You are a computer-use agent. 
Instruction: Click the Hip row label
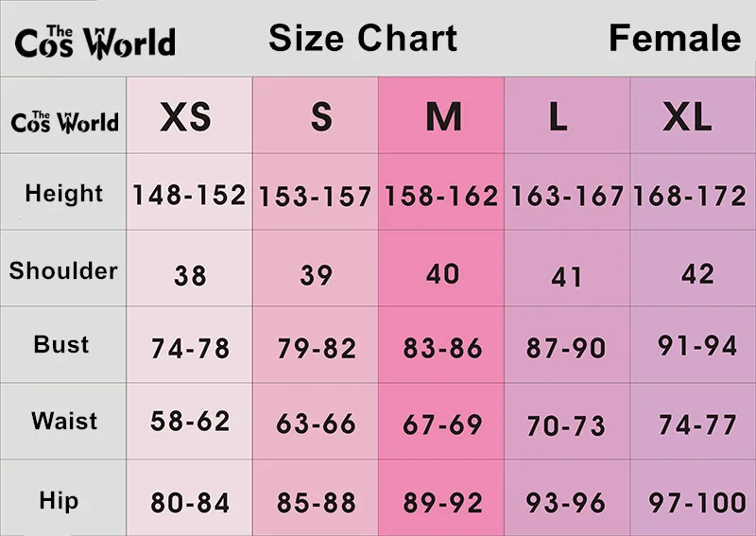[x=59, y=500]
